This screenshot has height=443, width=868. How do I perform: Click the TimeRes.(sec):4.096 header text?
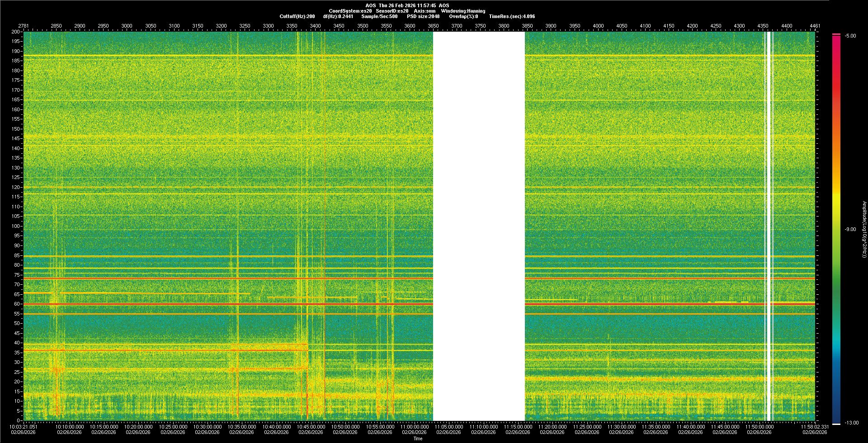pyautogui.click(x=512, y=16)
